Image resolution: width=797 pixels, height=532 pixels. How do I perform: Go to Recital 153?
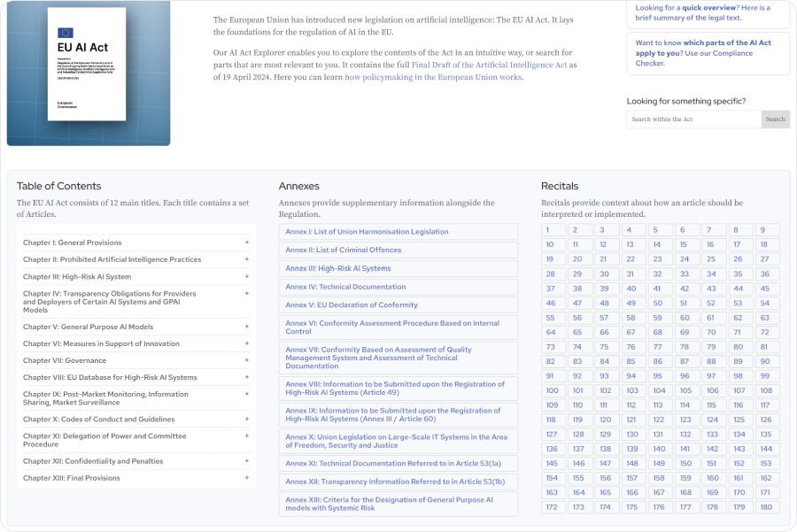(768, 464)
